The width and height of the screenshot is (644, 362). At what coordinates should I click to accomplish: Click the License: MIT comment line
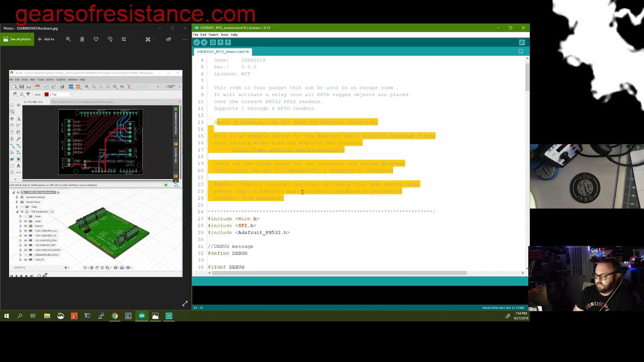(x=232, y=74)
